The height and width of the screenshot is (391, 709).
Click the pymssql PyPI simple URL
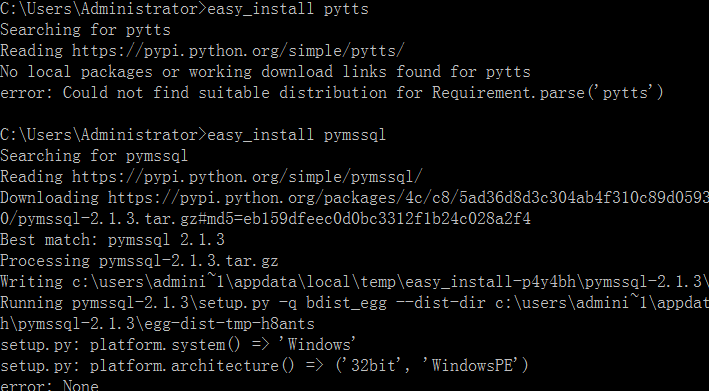(247, 177)
